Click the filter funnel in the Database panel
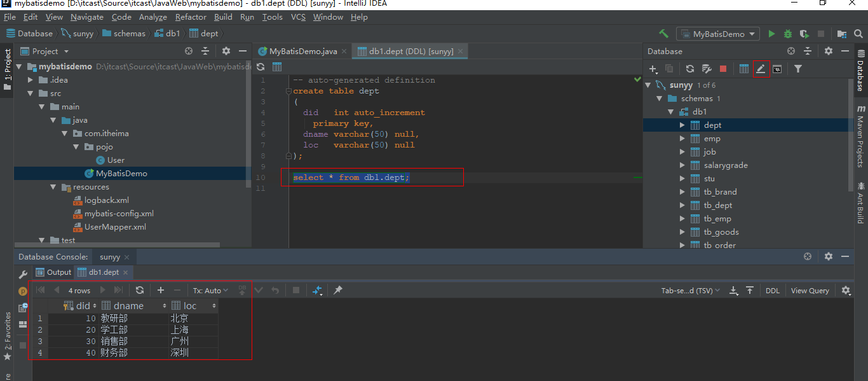Image resolution: width=868 pixels, height=381 pixels. [798, 69]
